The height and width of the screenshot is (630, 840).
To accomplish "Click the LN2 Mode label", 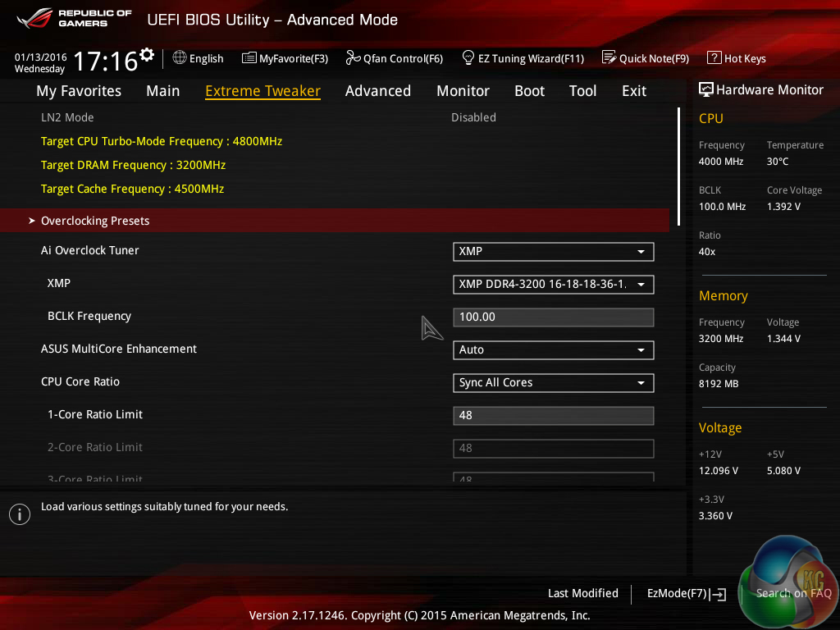I will tap(67, 117).
